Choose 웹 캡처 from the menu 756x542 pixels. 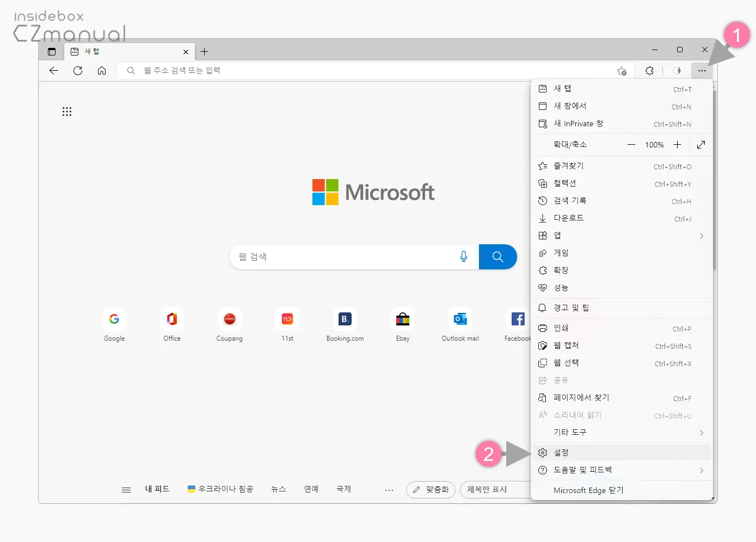(x=622, y=346)
